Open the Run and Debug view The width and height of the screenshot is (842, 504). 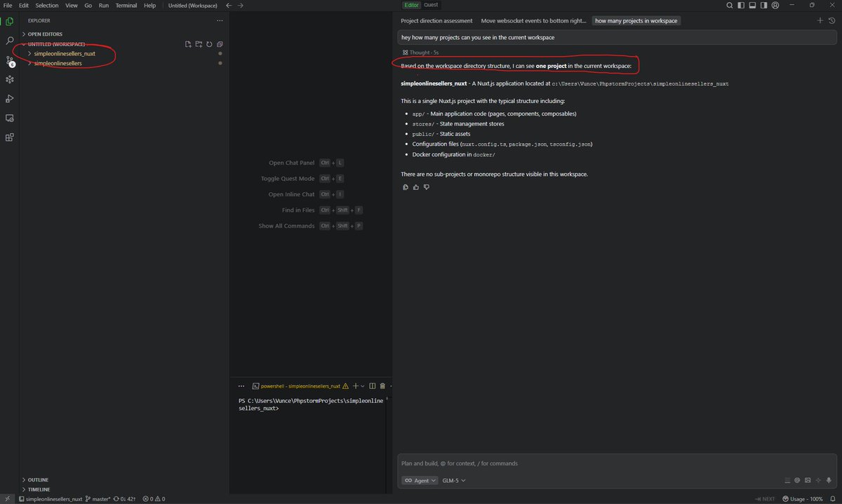[9, 99]
